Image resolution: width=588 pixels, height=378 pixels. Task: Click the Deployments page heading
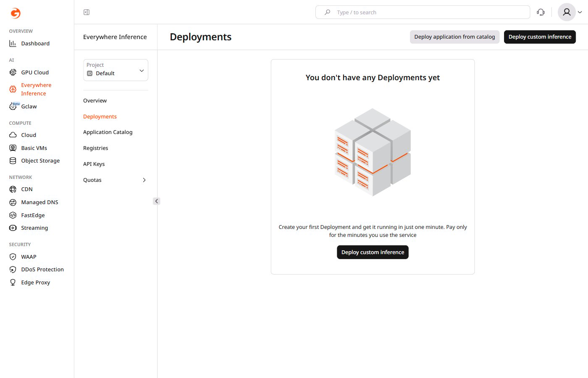coord(201,37)
